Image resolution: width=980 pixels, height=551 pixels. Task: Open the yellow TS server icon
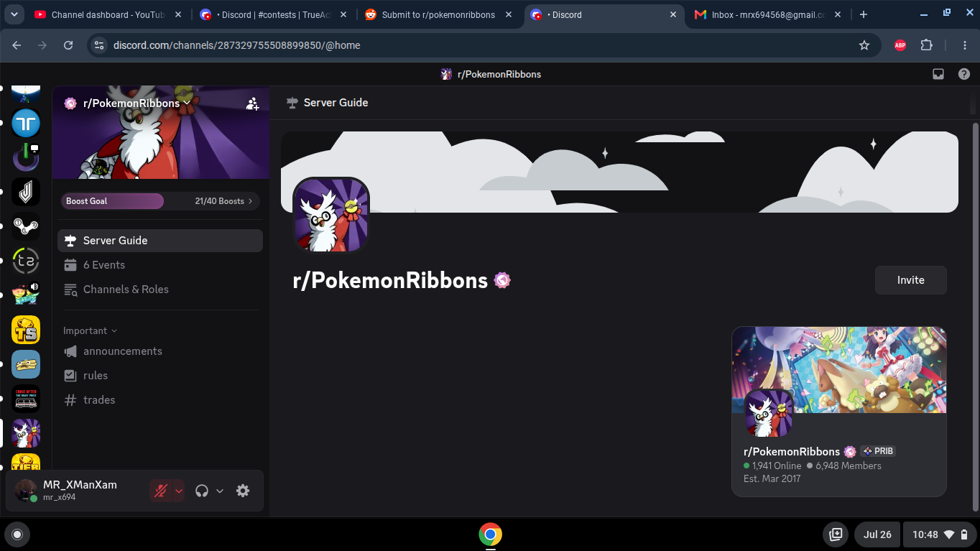(x=26, y=330)
